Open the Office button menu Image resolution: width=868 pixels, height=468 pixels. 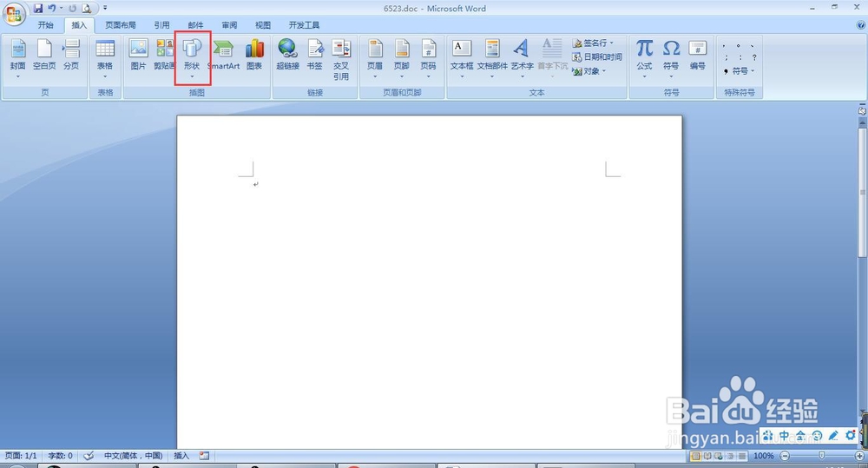click(x=14, y=14)
